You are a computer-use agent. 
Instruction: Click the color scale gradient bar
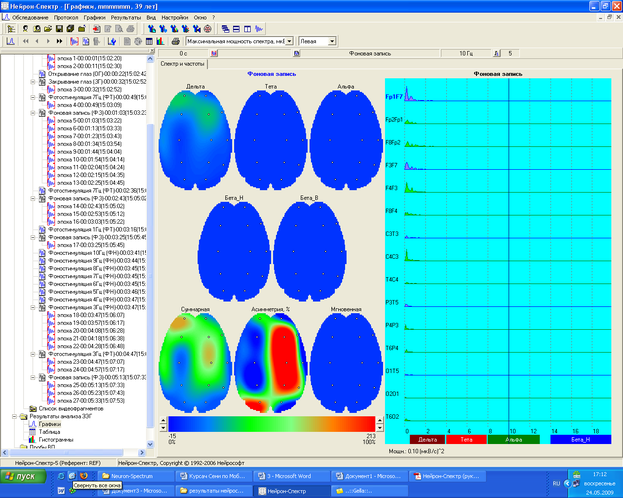[x=272, y=424]
